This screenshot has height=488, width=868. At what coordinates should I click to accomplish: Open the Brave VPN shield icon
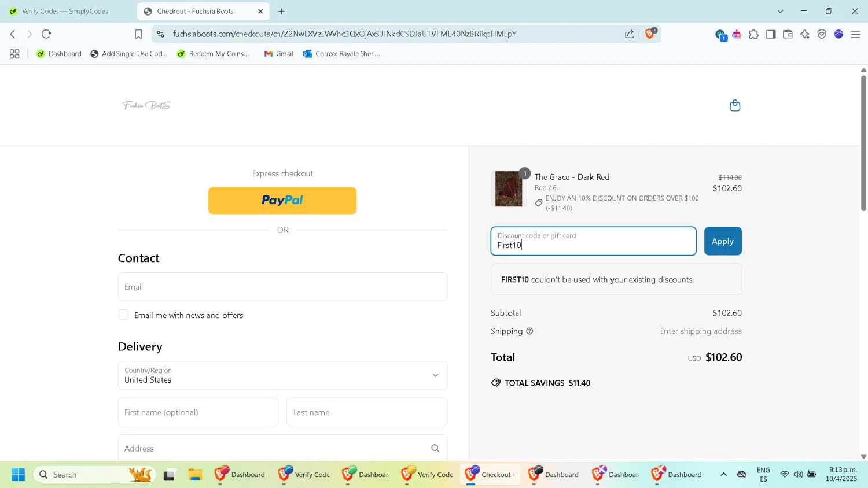(x=822, y=35)
